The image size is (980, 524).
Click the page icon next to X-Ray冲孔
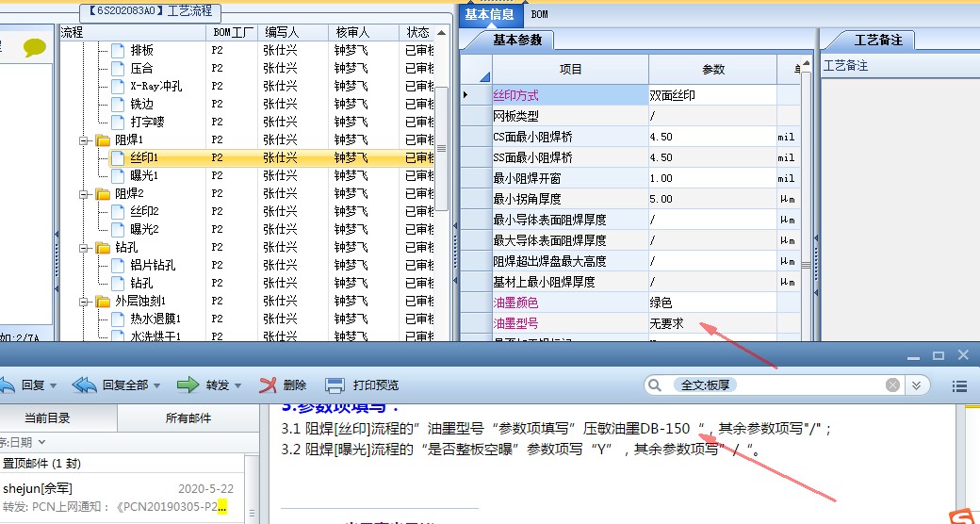(118, 87)
